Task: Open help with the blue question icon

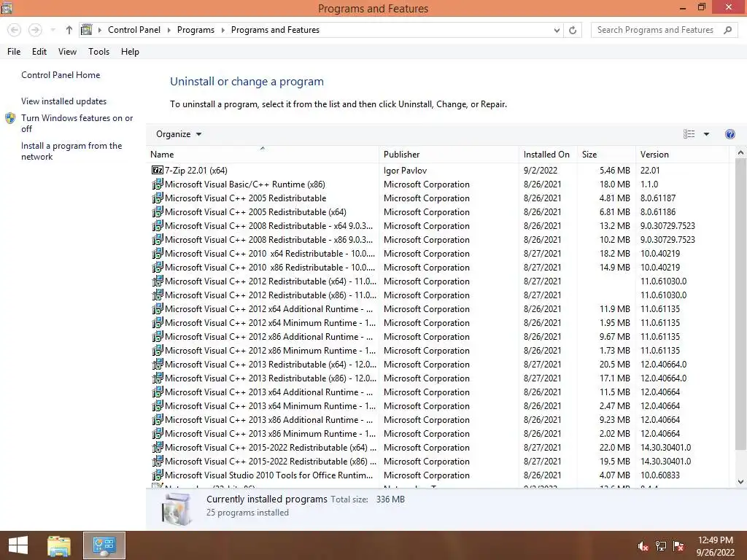Action: [x=729, y=134]
